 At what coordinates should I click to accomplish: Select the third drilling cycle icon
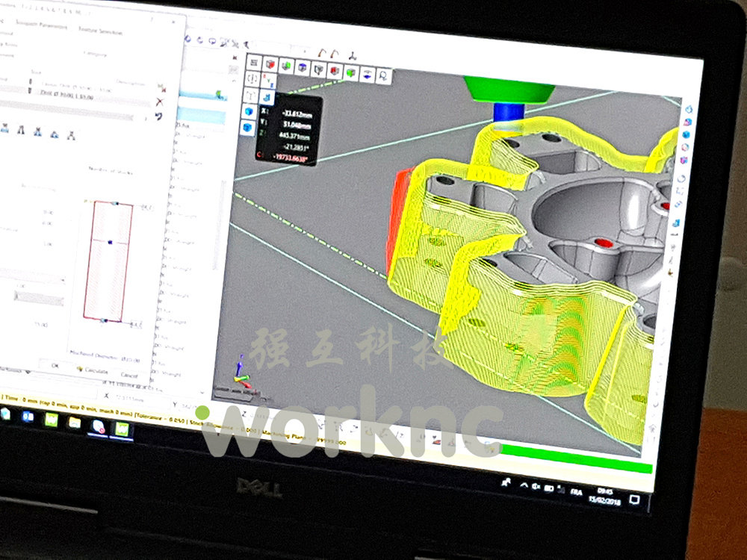click(x=38, y=132)
